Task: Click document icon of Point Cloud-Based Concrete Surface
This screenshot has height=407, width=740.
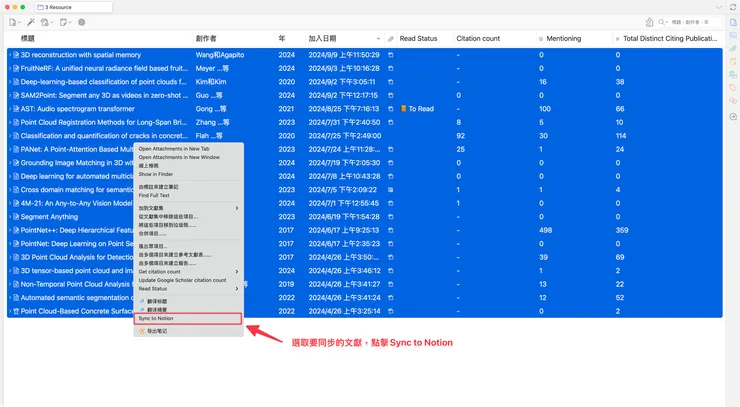Action: pyautogui.click(x=16, y=312)
